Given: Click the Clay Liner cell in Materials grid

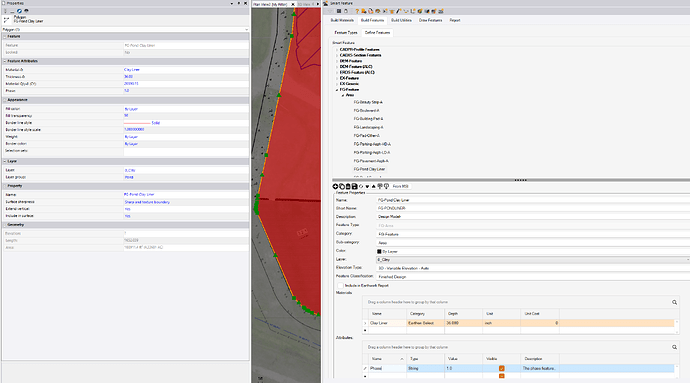Looking at the screenshot, I should [x=387, y=323].
